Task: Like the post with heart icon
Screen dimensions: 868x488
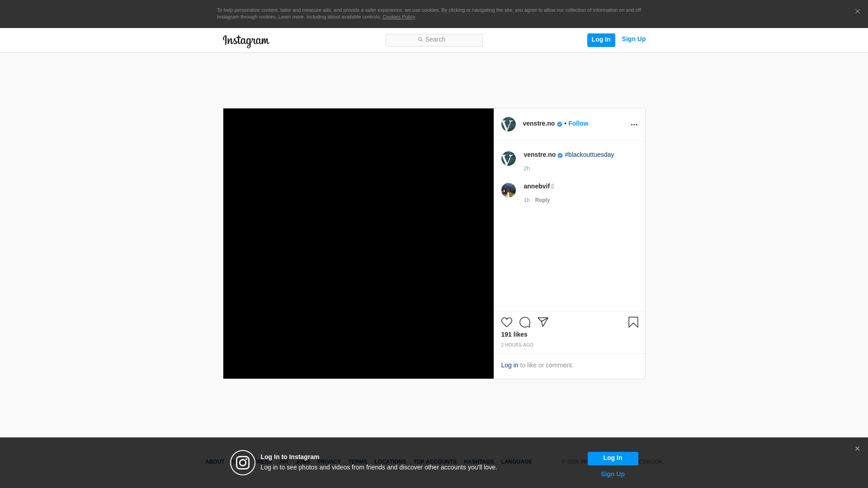Action: pyautogui.click(x=506, y=322)
